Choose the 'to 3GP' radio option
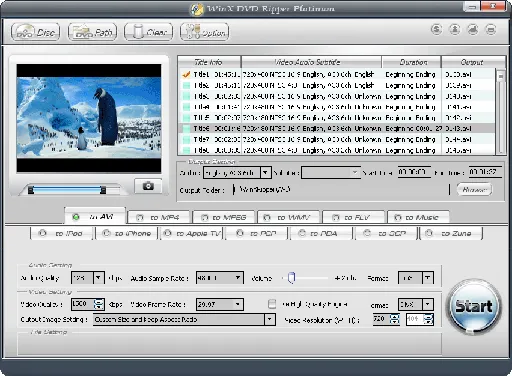 tap(386, 233)
